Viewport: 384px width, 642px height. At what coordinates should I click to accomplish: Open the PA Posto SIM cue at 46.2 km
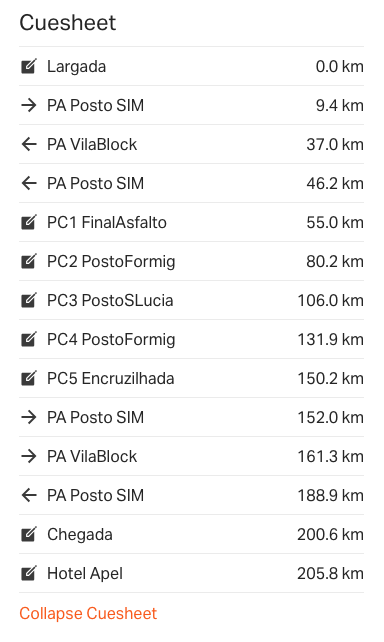(x=191, y=183)
